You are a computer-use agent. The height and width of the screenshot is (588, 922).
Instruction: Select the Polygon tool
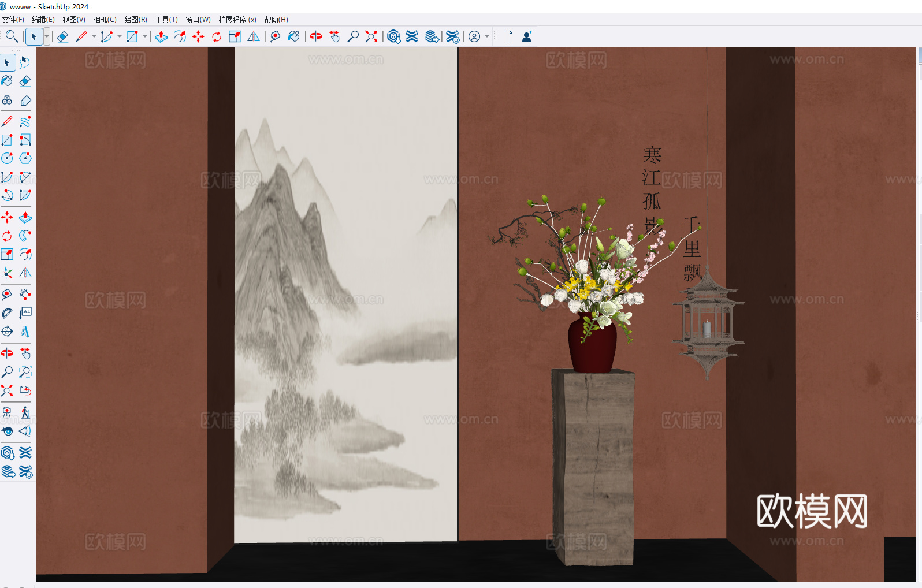25,158
